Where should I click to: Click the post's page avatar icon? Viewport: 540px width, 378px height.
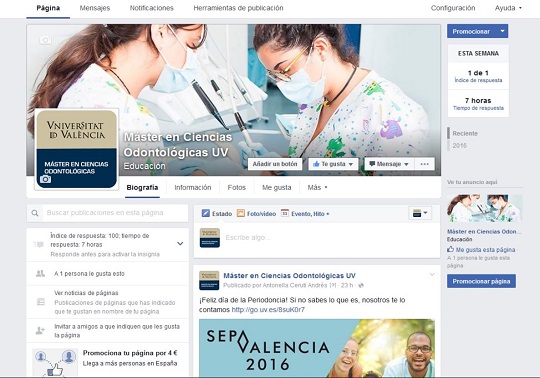[x=209, y=280]
